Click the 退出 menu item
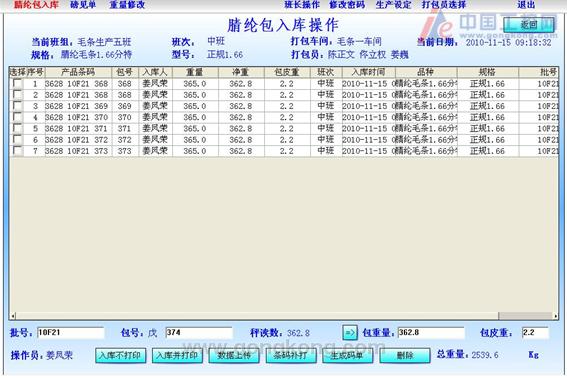The image size is (567, 378). coord(526,5)
